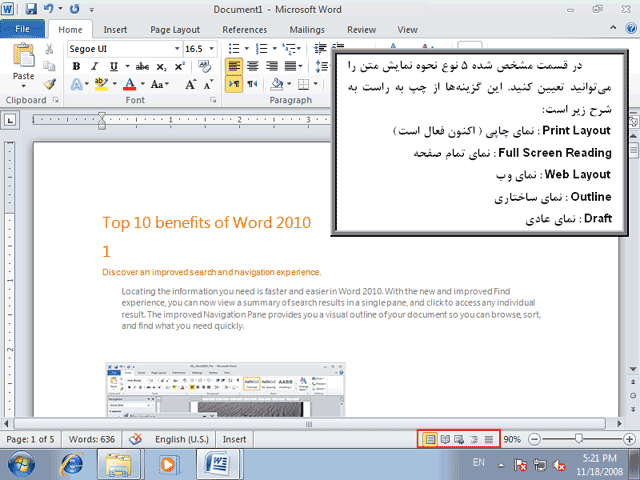Screen dimensions: 640x480
Task: Switch to Print Layout view
Action: coord(430,439)
